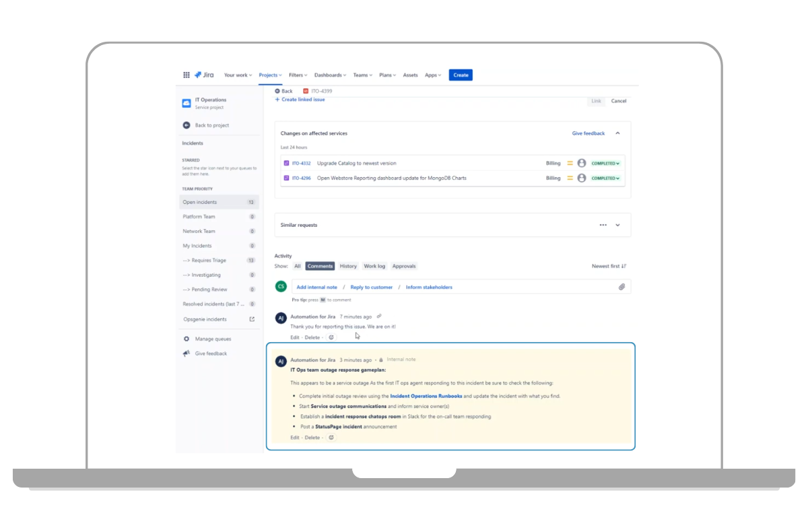Click the Jira logo
The height and width of the screenshot is (532, 808).
(x=204, y=75)
